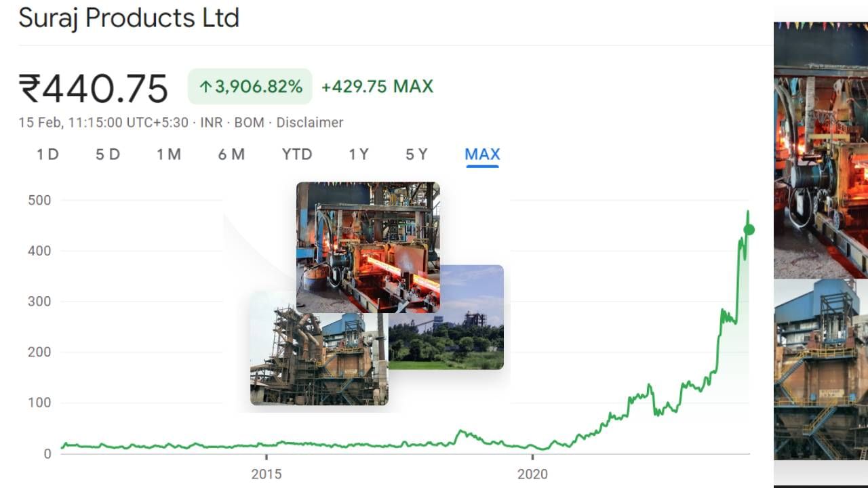Image resolution: width=868 pixels, height=488 pixels.
Task: Select the YTD range tab
Action: 297,155
